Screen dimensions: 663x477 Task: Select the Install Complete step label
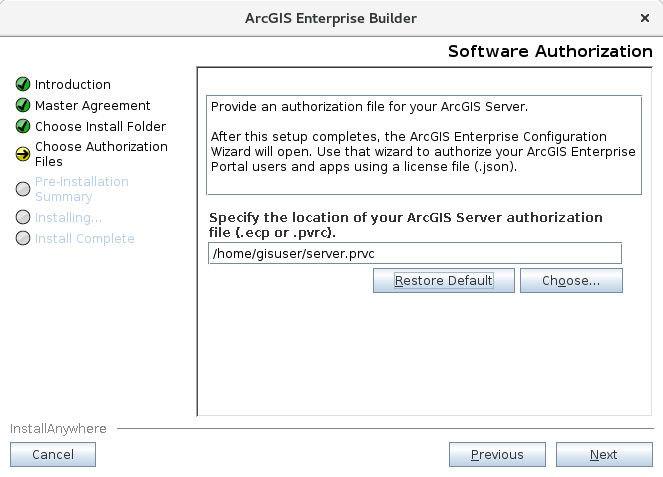(84, 239)
